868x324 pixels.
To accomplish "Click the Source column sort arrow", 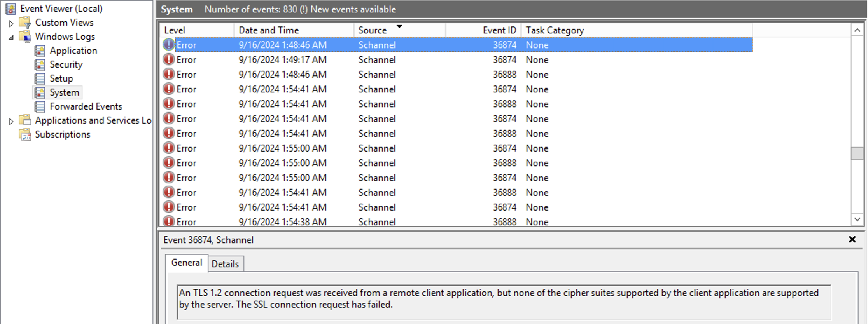I will click(399, 26).
